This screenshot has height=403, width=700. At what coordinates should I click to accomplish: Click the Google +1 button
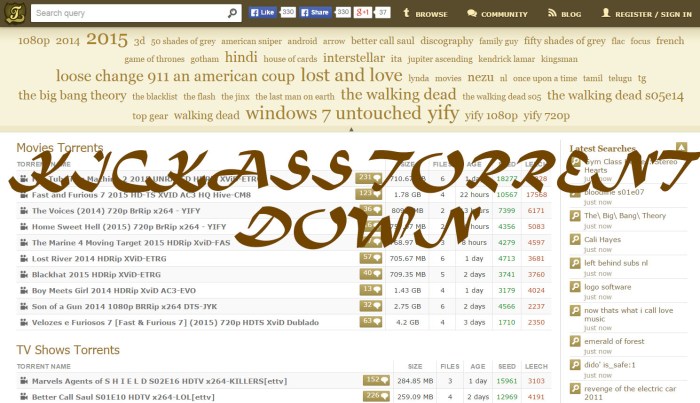coord(362,12)
